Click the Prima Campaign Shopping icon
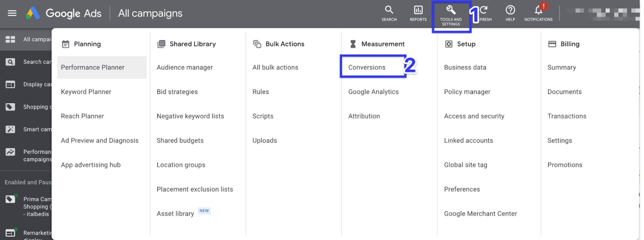 11,199
